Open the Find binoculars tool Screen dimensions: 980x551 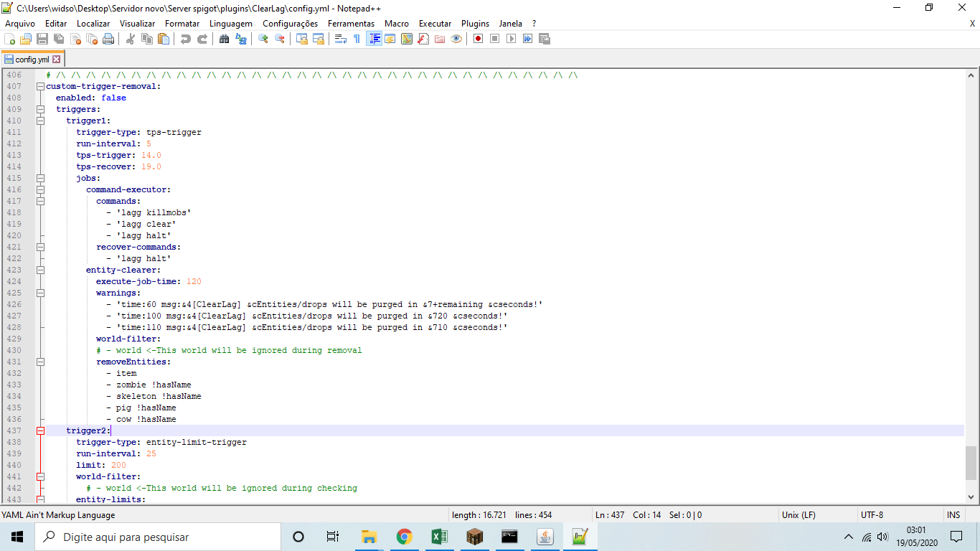pos(224,39)
